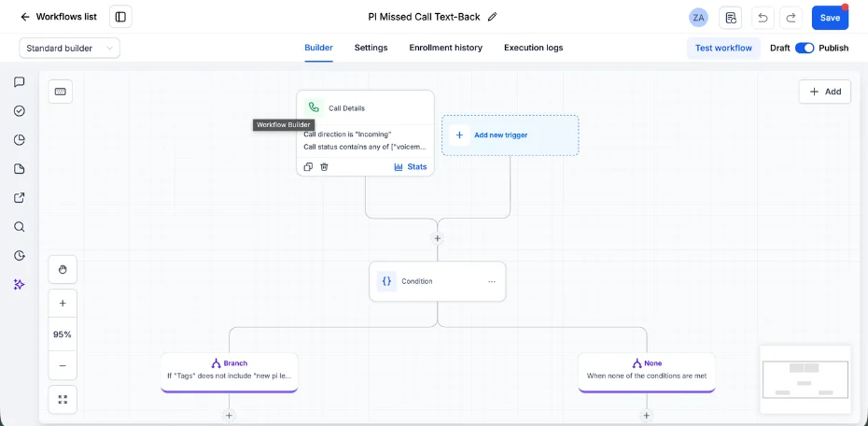Viewport: 868px width, 426px height.
Task: Click the redo arrow icon
Action: [791, 18]
